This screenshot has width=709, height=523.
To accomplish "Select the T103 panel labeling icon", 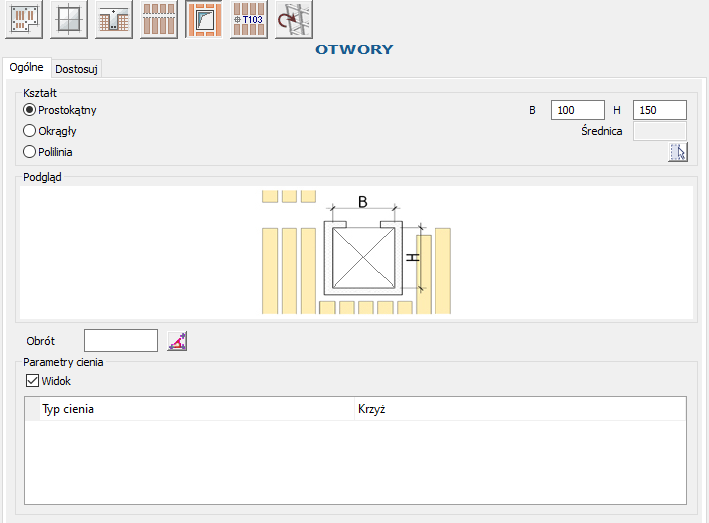I will pos(249,19).
